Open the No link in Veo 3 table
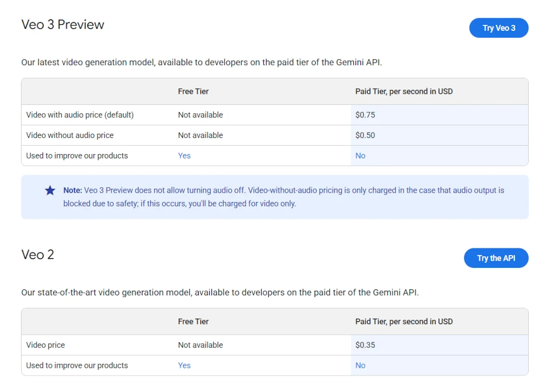 (x=360, y=156)
